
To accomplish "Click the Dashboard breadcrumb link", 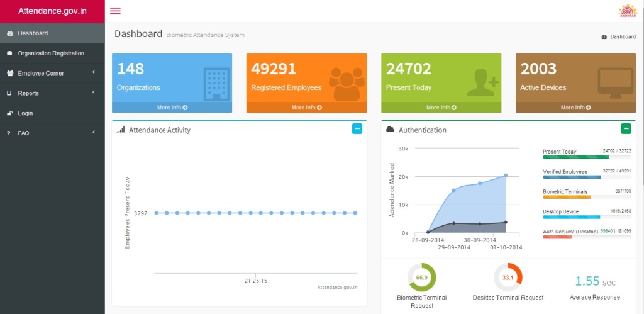I will (x=623, y=36).
